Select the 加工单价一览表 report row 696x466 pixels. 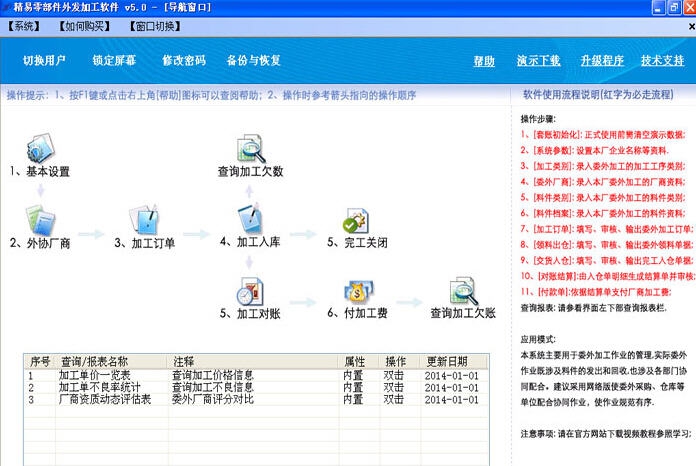[256, 375]
